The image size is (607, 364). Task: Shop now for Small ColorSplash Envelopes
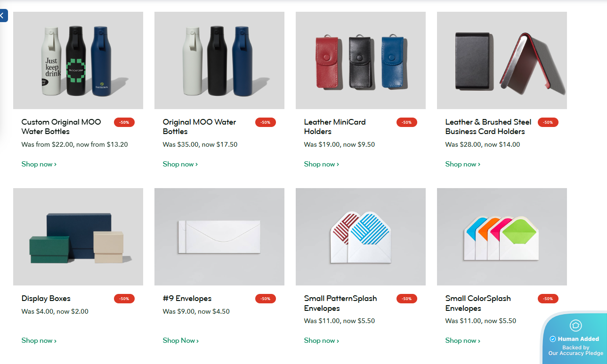(463, 340)
